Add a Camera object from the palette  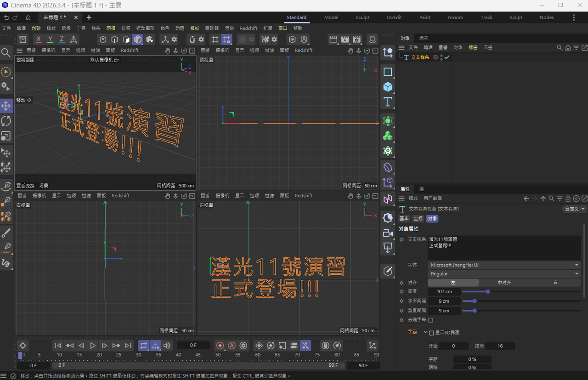(388, 233)
